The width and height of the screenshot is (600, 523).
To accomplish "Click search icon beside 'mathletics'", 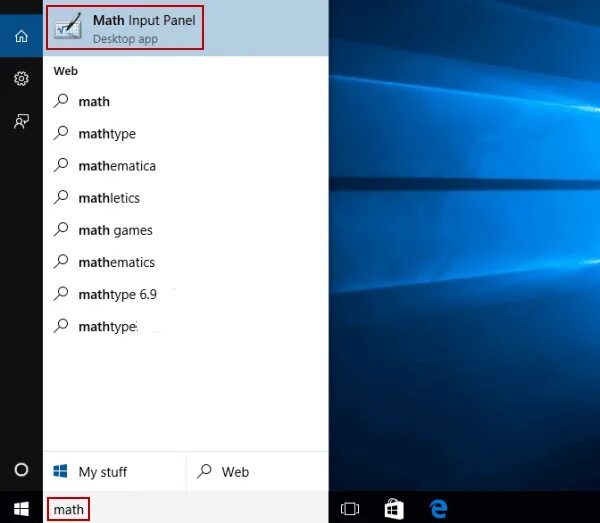I will point(61,197).
